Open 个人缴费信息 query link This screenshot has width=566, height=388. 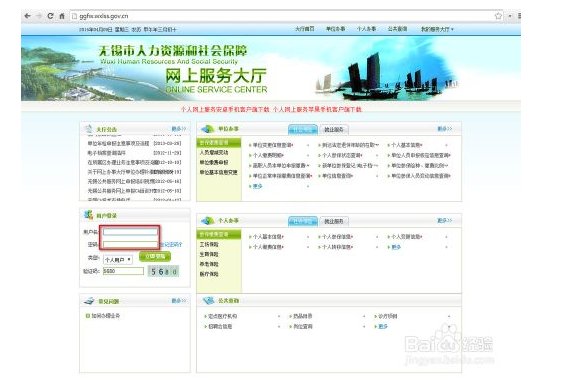coord(268,247)
